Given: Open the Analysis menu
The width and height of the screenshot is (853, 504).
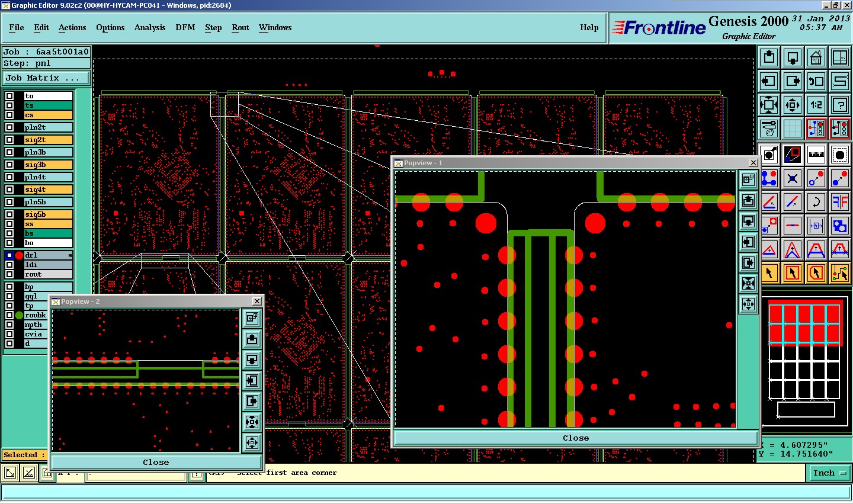Looking at the screenshot, I should [x=150, y=27].
